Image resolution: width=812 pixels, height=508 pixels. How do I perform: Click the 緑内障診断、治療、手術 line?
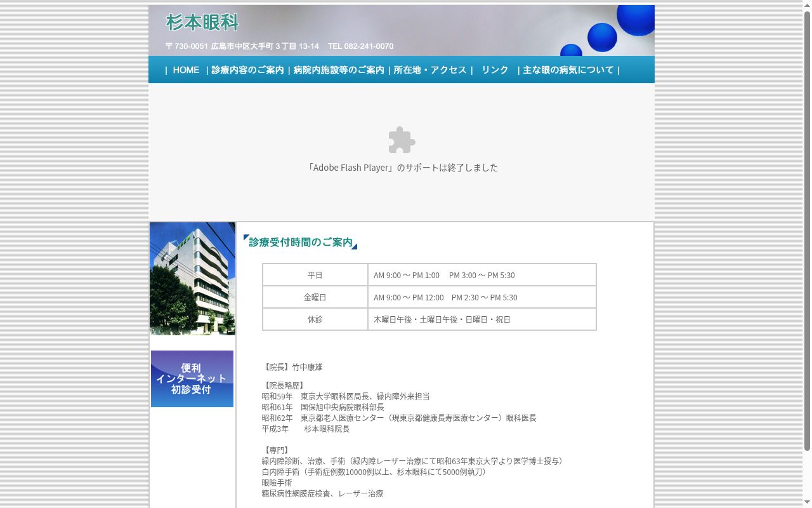(414, 461)
